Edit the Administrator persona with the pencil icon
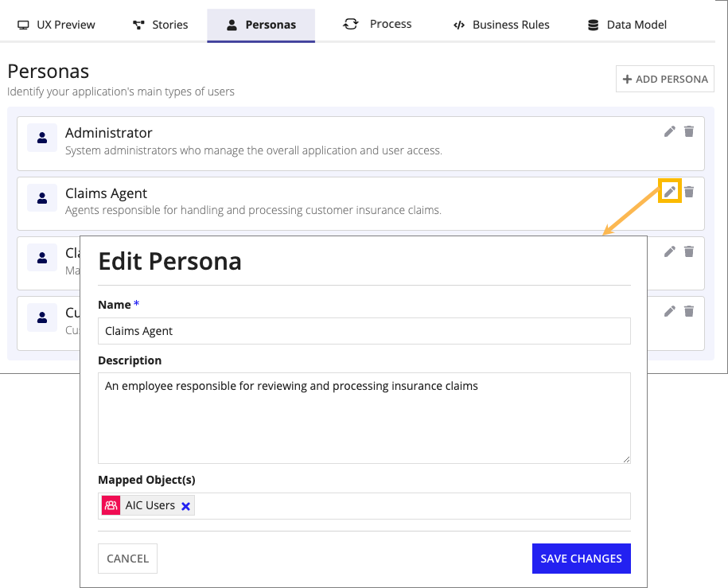728x588 pixels. coord(669,131)
